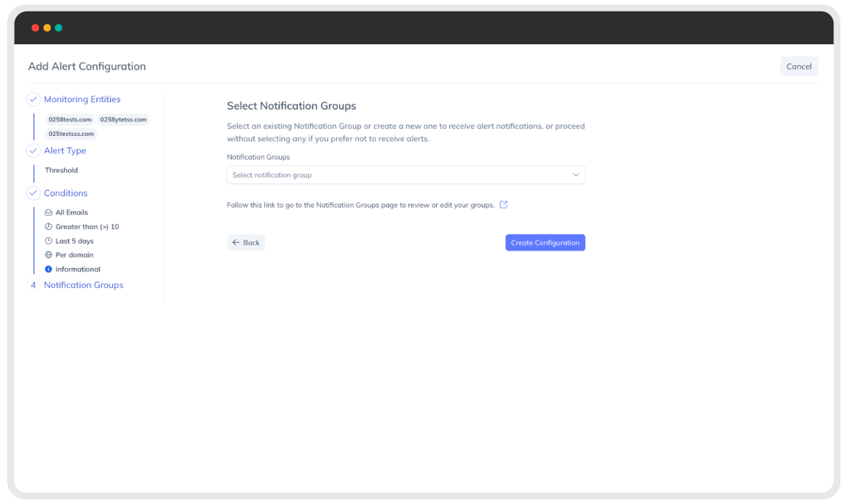Image resolution: width=848 pixels, height=504 pixels.
Task: Click the 0258tests.com domain chip
Action: [x=70, y=120]
